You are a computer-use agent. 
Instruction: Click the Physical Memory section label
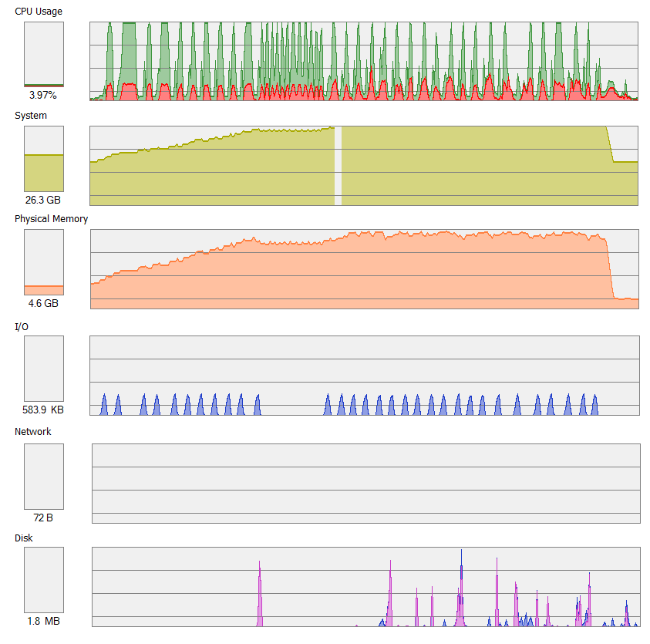pyautogui.click(x=51, y=219)
